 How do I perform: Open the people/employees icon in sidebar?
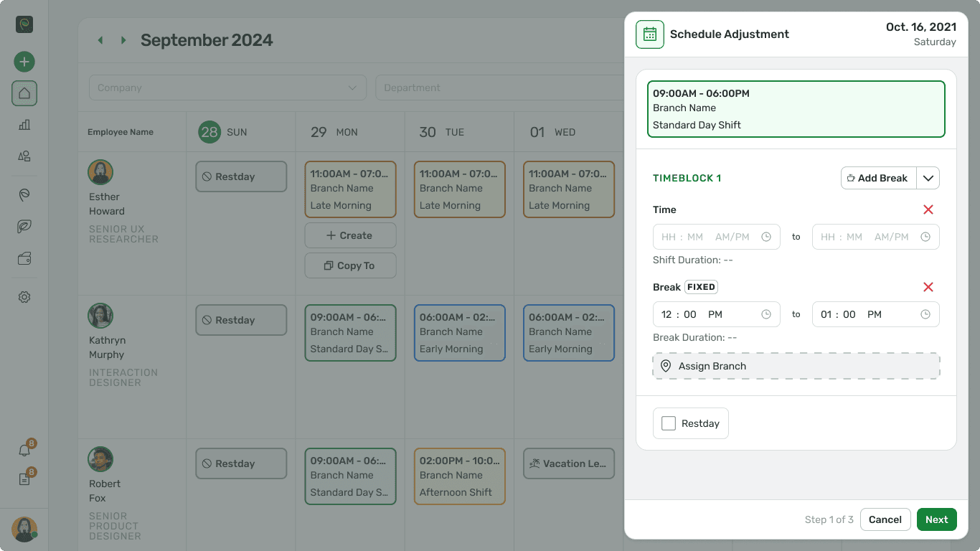pos(24,156)
